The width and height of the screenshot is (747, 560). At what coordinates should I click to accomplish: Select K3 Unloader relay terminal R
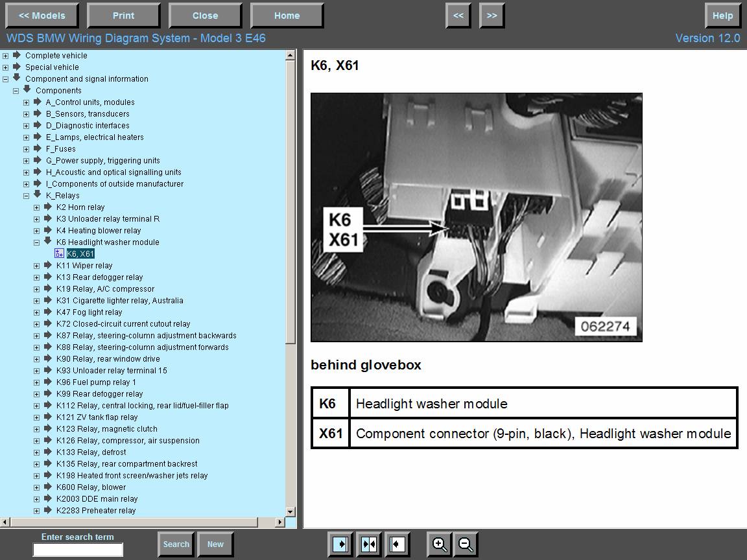108,218
